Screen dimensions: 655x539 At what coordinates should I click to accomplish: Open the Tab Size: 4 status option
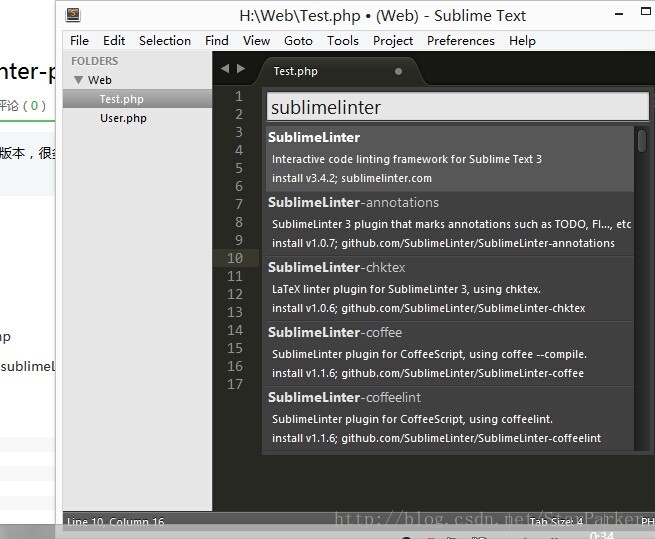pyautogui.click(x=556, y=521)
